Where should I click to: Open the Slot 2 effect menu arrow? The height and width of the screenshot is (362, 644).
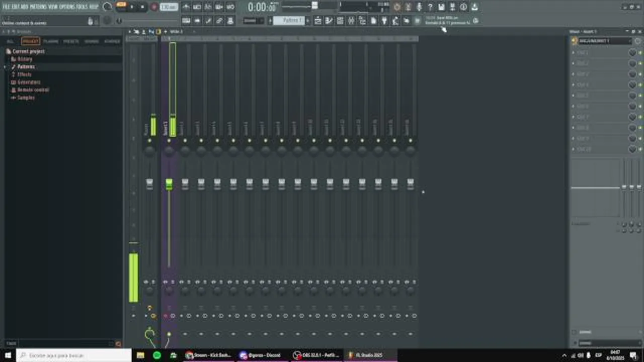574,63
